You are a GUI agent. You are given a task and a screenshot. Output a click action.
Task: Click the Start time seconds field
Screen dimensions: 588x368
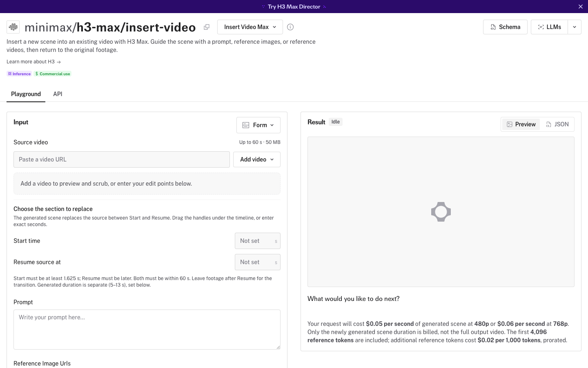coord(258,241)
